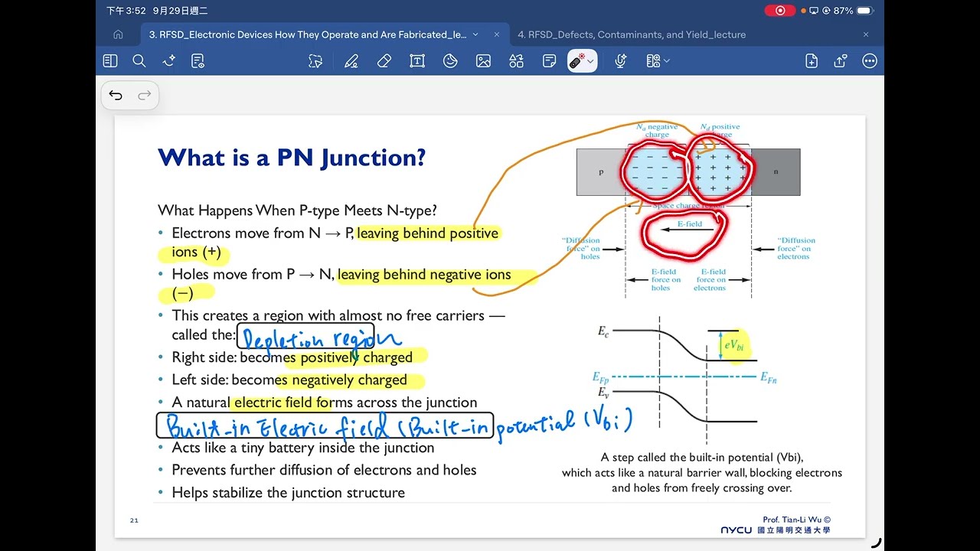This screenshot has width=980, height=551.
Task: Open the more options ellipsis menu
Action: tap(870, 61)
